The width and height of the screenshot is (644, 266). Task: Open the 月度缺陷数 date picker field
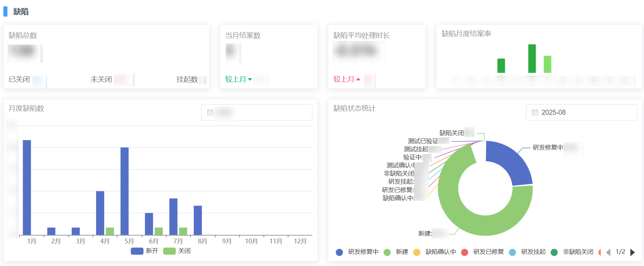click(x=256, y=112)
